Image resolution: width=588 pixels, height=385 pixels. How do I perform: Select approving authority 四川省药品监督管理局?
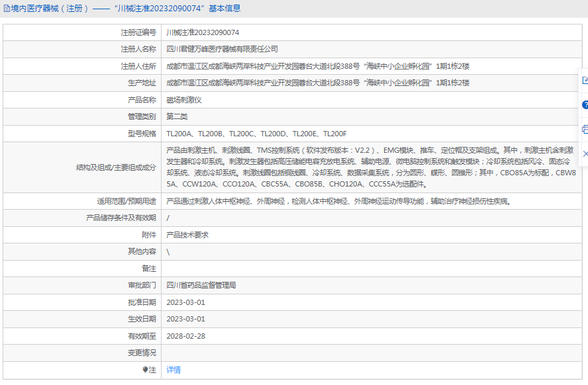(x=201, y=285)
